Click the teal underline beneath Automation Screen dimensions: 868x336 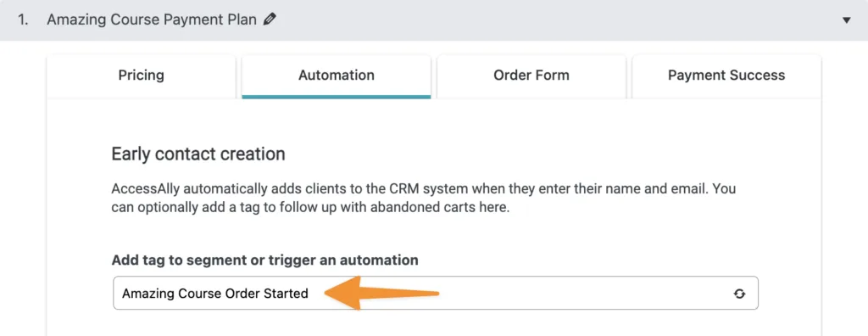(x=336, y=97)
